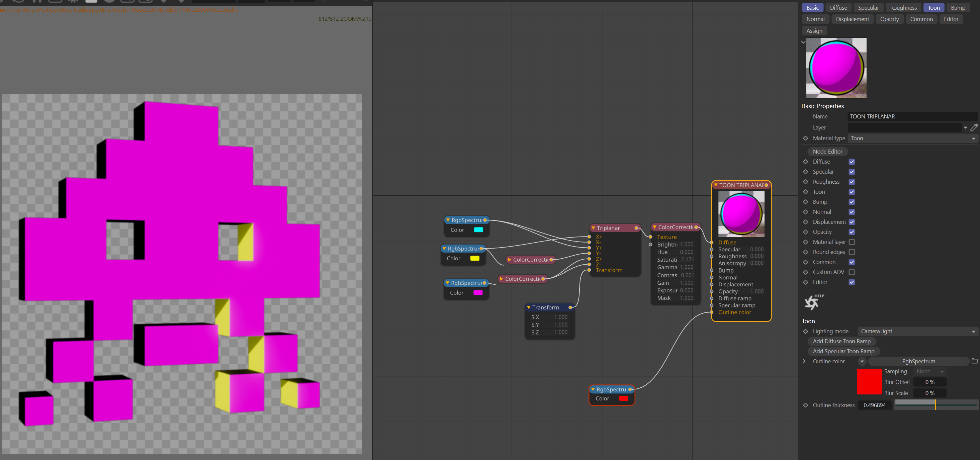Click the RgbSpectrum outline color button
This screenshot has height=460, width=980.
point(918,361)
